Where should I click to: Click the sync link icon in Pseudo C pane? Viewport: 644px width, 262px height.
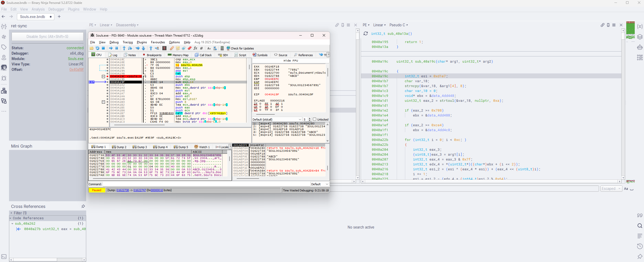[x=602, y=25]
